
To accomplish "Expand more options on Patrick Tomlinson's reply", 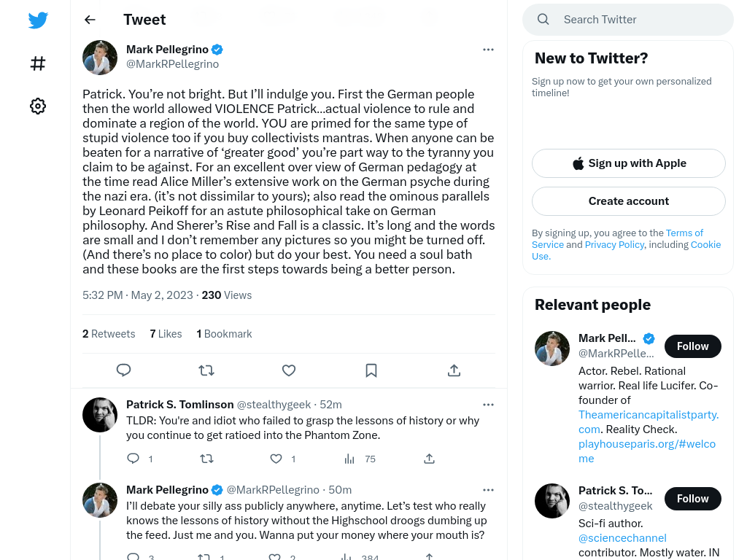I will (488, 405).
